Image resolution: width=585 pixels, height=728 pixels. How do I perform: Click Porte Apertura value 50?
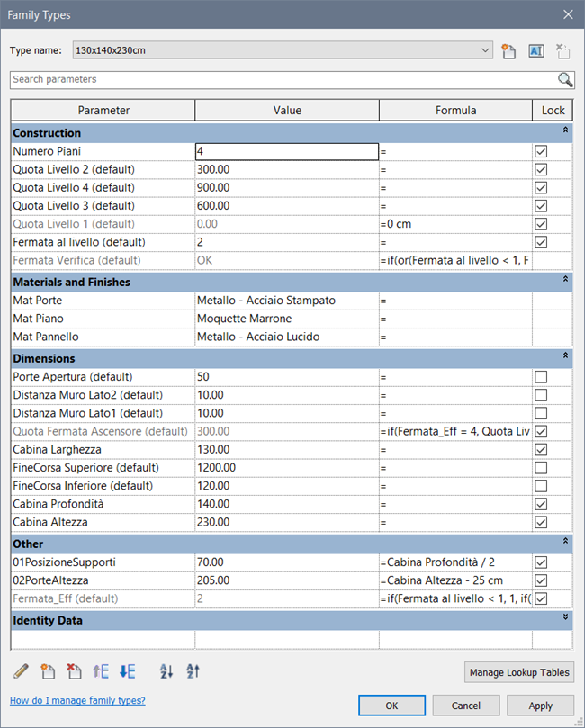287,376
